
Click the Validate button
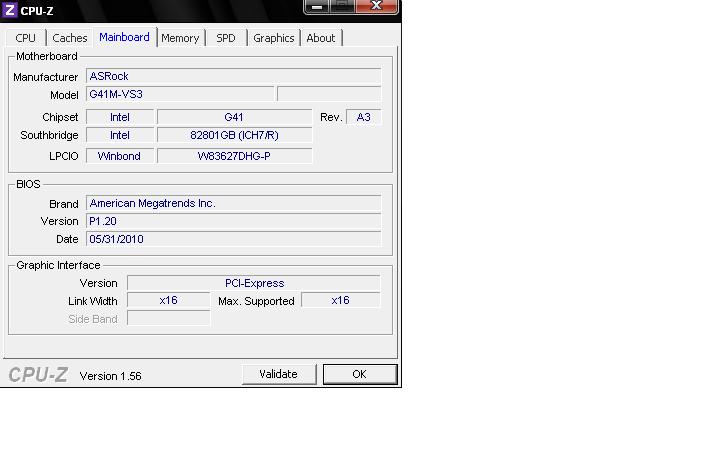pos(279,374)
